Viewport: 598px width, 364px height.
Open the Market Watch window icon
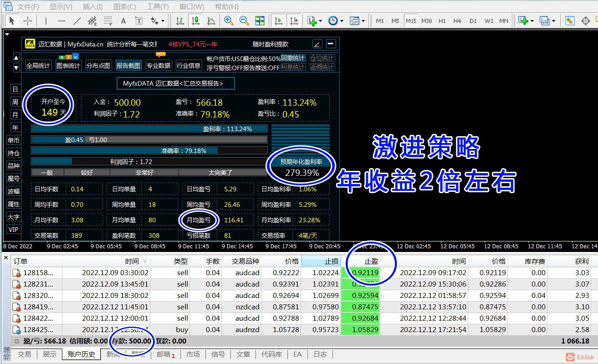tap(570, 21)
